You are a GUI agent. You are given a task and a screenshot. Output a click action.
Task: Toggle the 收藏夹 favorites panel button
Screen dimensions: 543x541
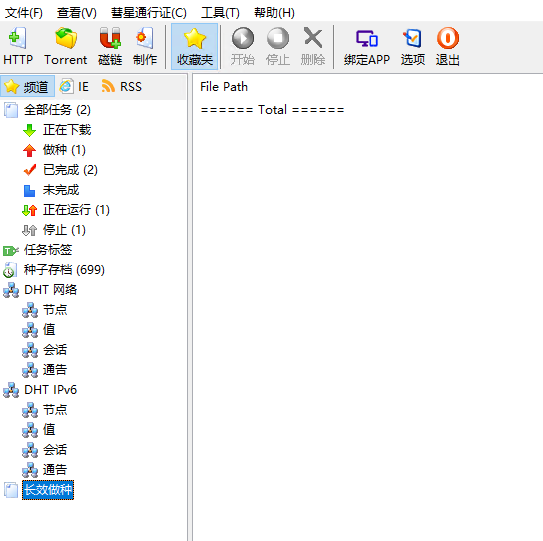[x=195, y=46]
